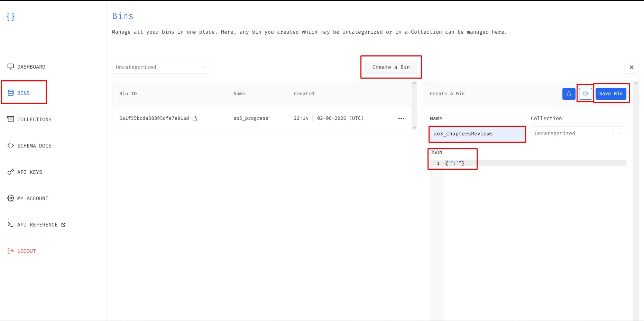The width and height of the screenshot is (644, 321).
Task: Click the Save Bin button
Action: (611, 94)
